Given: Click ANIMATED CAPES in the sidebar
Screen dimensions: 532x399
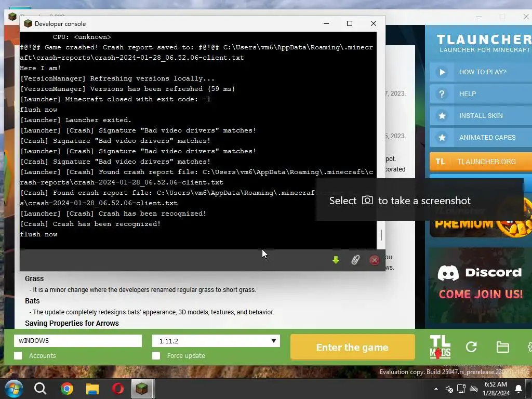Looking at the screenshot, I should tap(481, 137).
